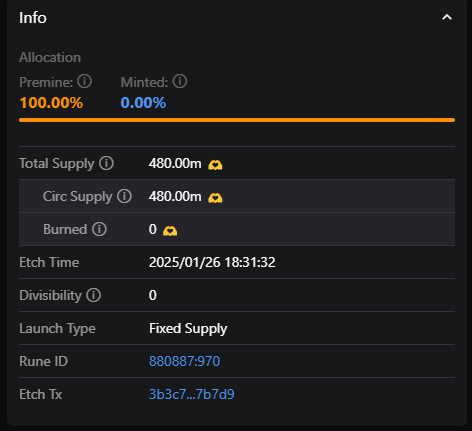Select the 0.00% minted value
Viewport: 472px width, 431px height.
tap(143, 103)
